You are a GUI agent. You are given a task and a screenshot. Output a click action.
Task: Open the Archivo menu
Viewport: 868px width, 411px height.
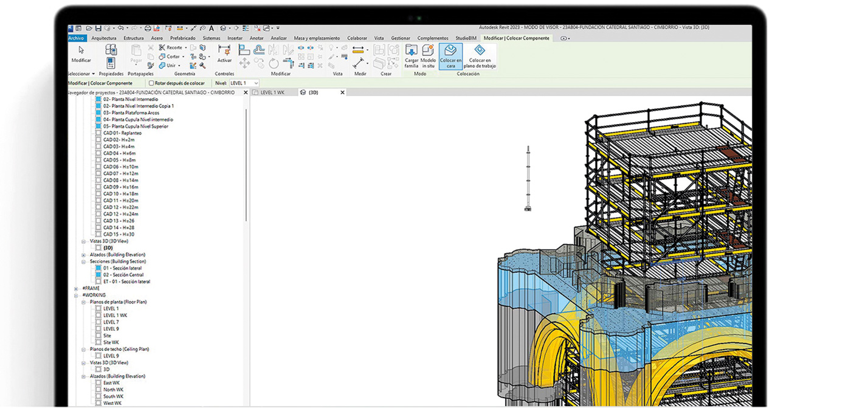pyautogui.click(x=77, y=38)
